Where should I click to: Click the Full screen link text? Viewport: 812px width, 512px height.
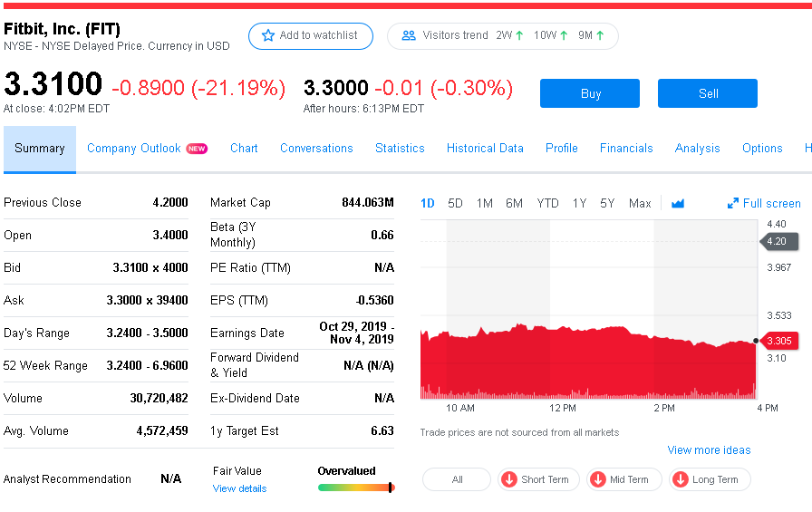[771, 204]
